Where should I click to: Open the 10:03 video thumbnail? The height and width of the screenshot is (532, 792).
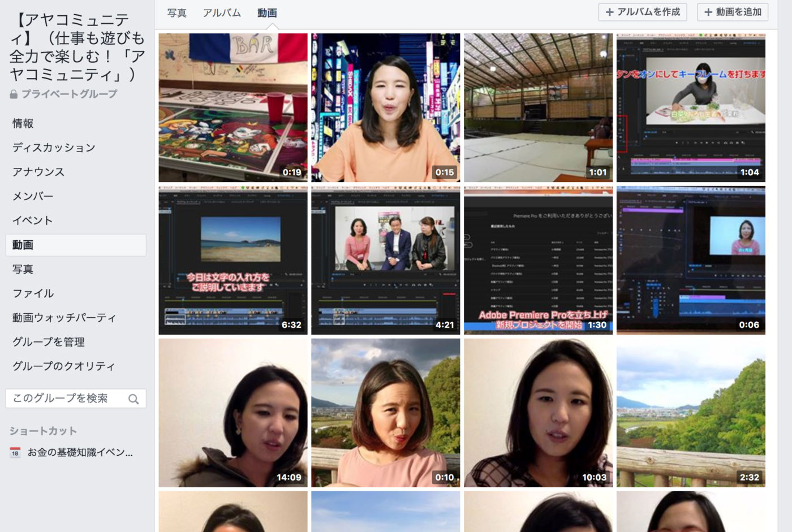[539, 413]
